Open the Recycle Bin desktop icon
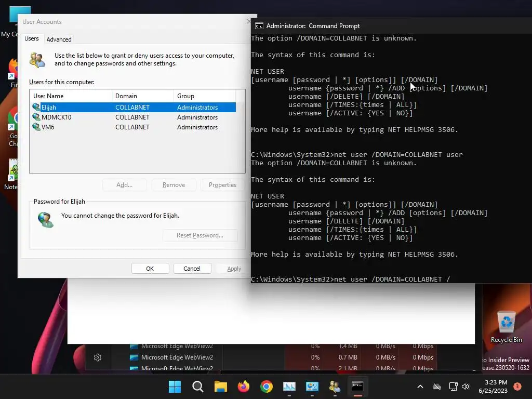 [x=506, y=327]
